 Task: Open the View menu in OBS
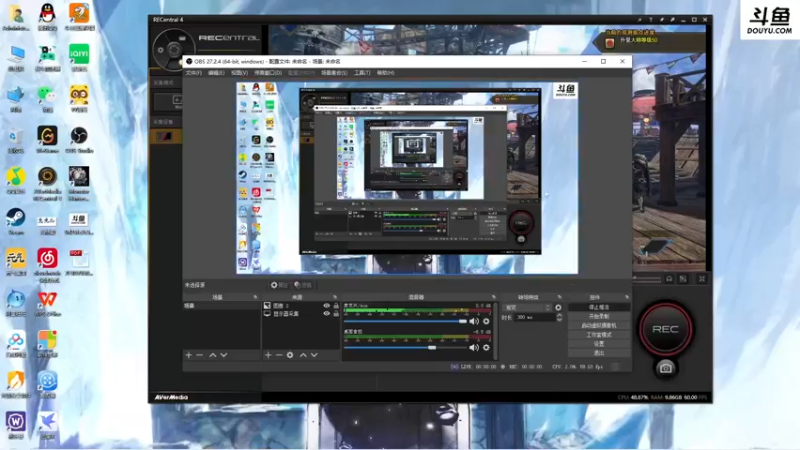point(239,73)
